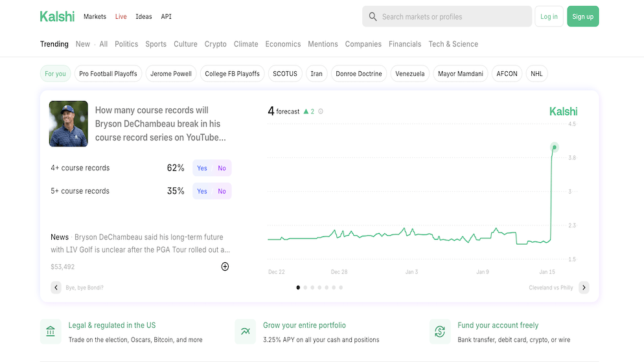Select the AFCON chip

point(507,73)
